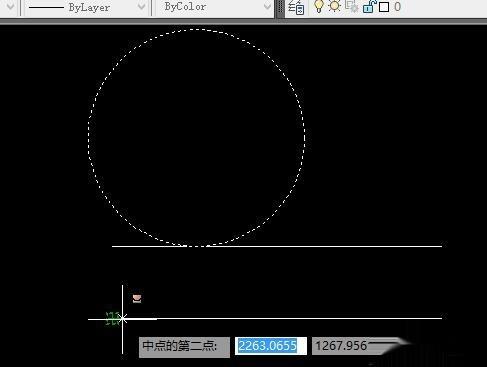
Task: Expand the ByLayer linetype dropdown arrow
Action: click(141, 7)
